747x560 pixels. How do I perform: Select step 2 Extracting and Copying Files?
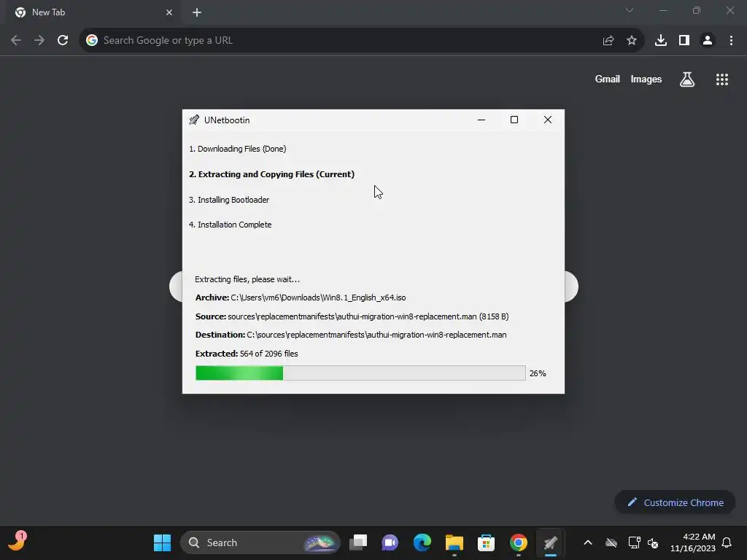(x=271, y=174)
